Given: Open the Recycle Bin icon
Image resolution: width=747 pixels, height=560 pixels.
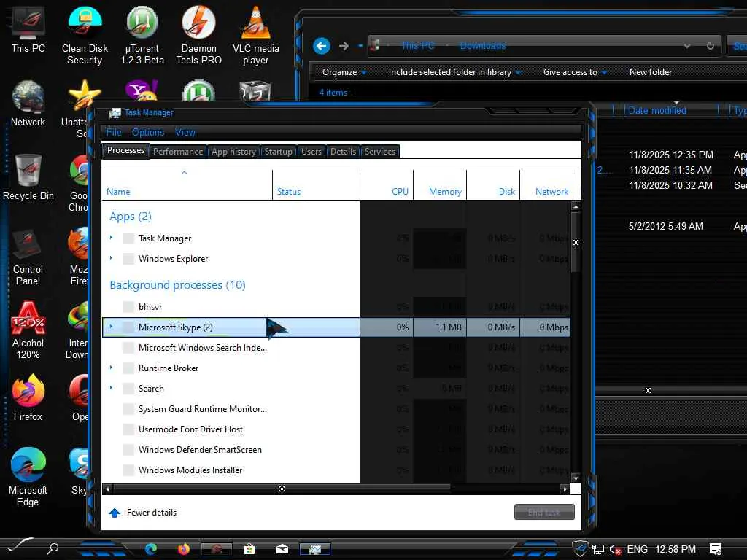Looking at the screenshot, I should (28, 177).
